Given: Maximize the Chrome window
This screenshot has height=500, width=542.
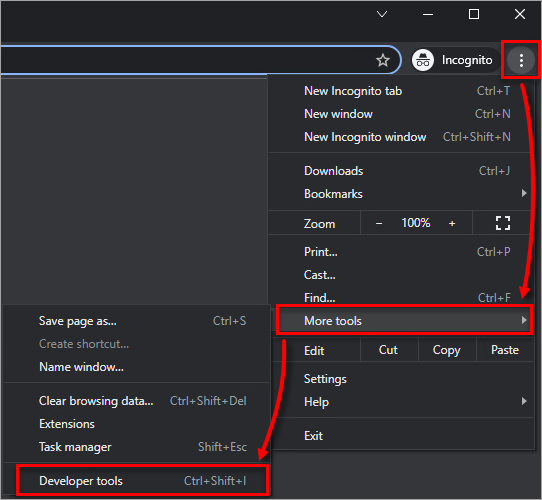Looking at the screenshot, I should coord(474,14).
